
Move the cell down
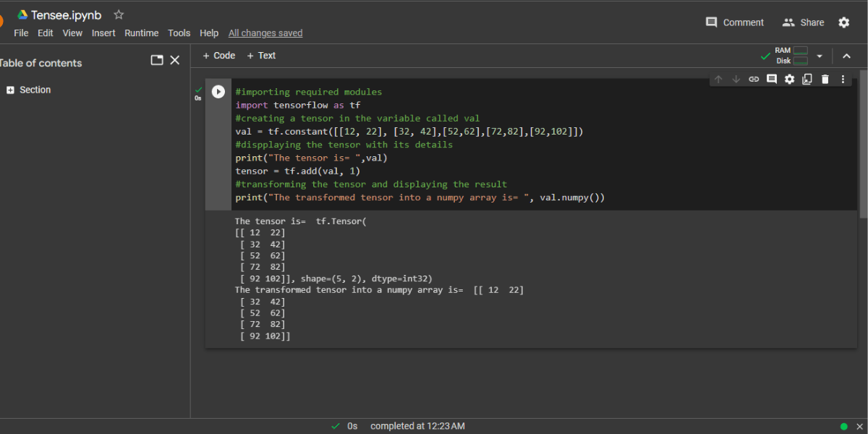click(x=736, y=79)
